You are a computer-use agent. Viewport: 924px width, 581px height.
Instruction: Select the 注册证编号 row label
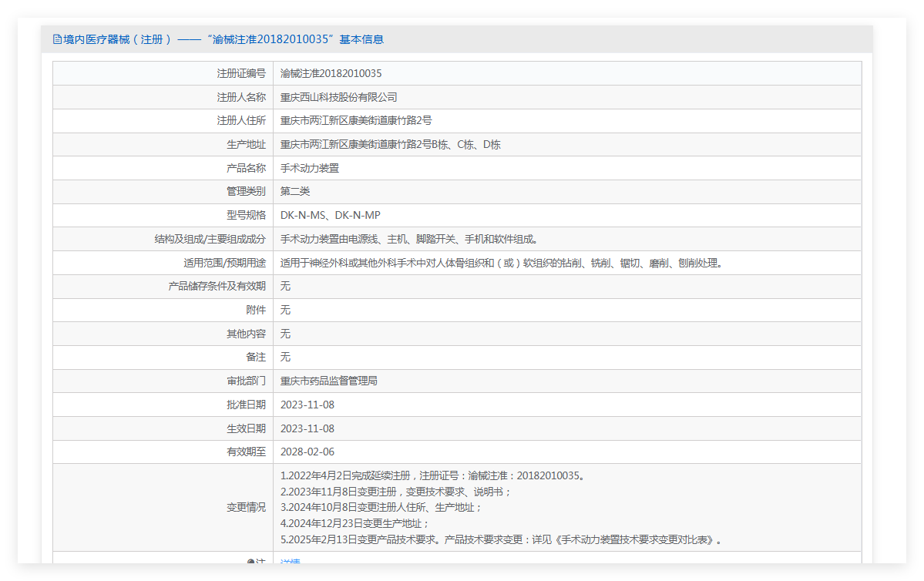click(x=241, y=74)
